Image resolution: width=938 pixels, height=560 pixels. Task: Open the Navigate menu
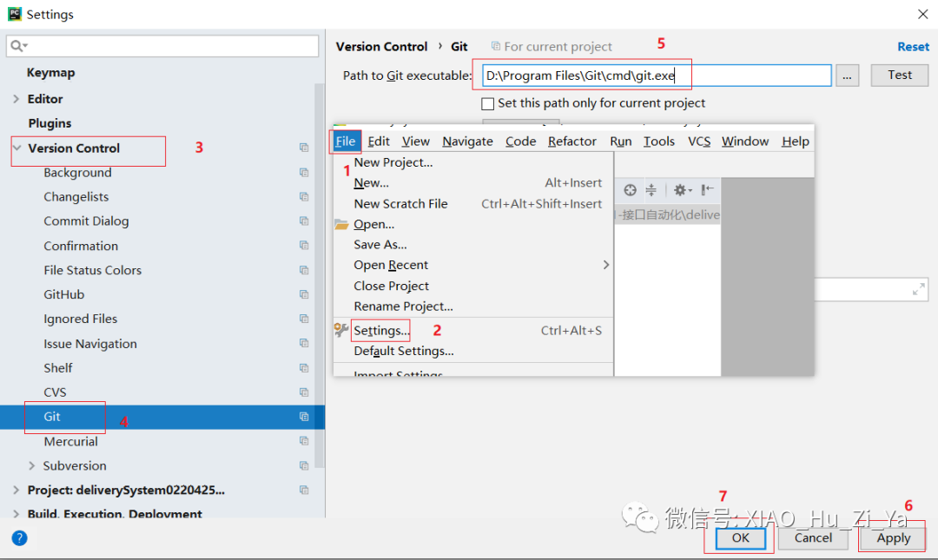click(468, 142)
